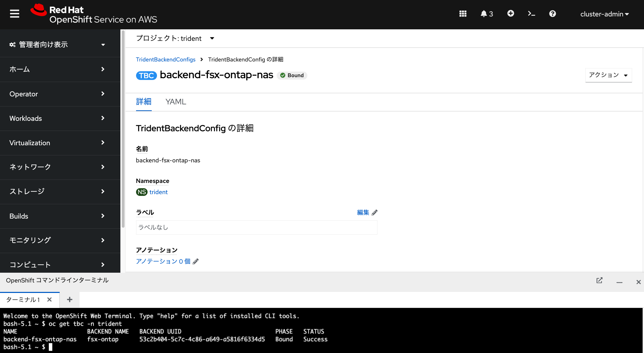Open terminal in new window icon
Screen dimensions: 644x353
pyautogui.click(x=599, y=280)
